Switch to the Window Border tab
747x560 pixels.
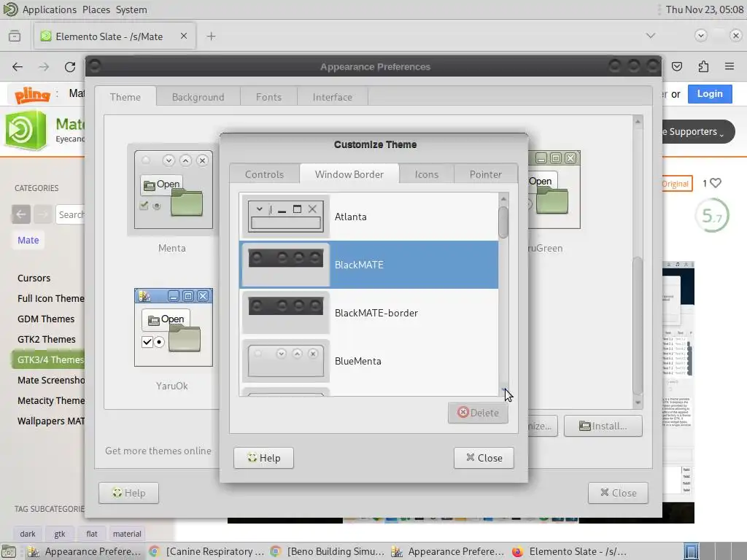pos(349,174)
